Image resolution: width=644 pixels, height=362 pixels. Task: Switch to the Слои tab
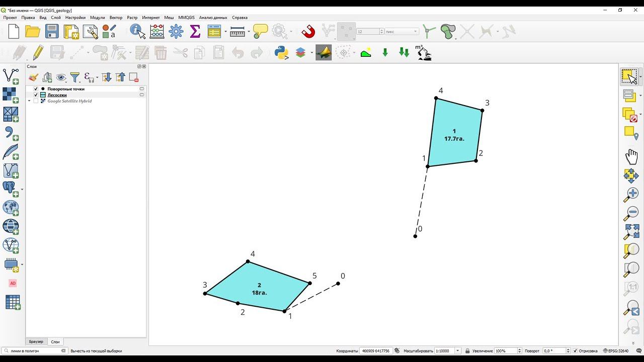[x=55, y=342]
